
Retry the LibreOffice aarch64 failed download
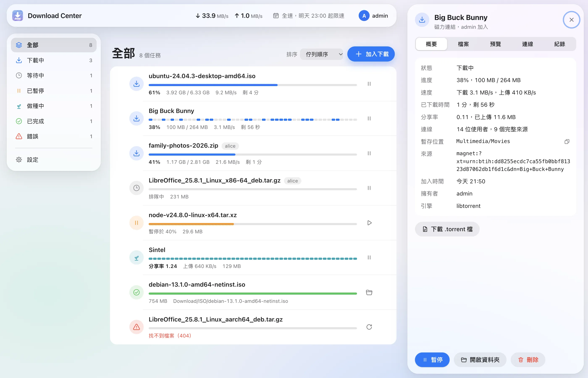click(x=369, y=327)
